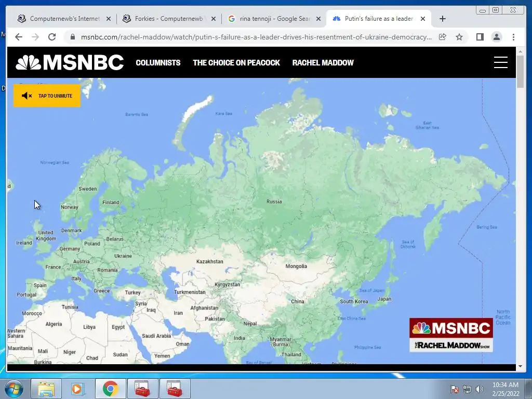This screenshot has width=532, height=399.
Task: Launch Windows Media Player from taskbar
Action: coord(78,389)
